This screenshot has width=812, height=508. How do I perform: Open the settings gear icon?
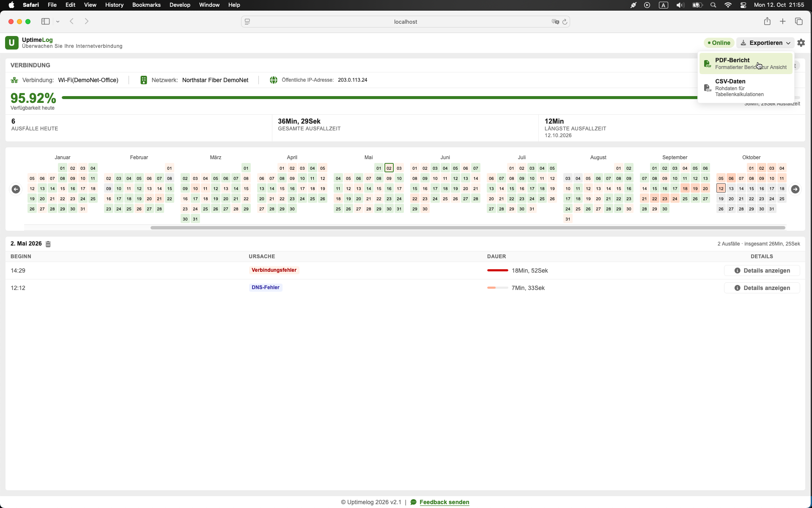801,43
